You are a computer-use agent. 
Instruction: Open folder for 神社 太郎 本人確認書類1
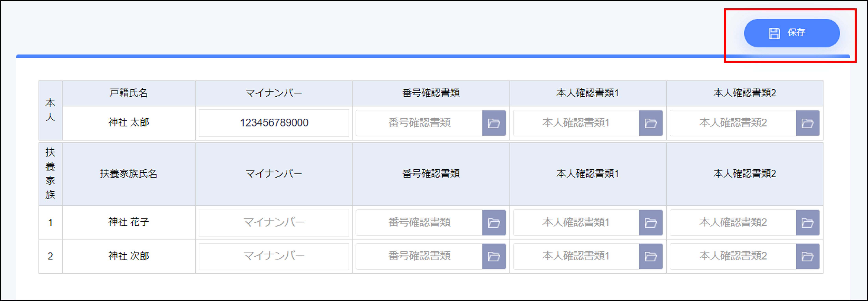[650, 123]
